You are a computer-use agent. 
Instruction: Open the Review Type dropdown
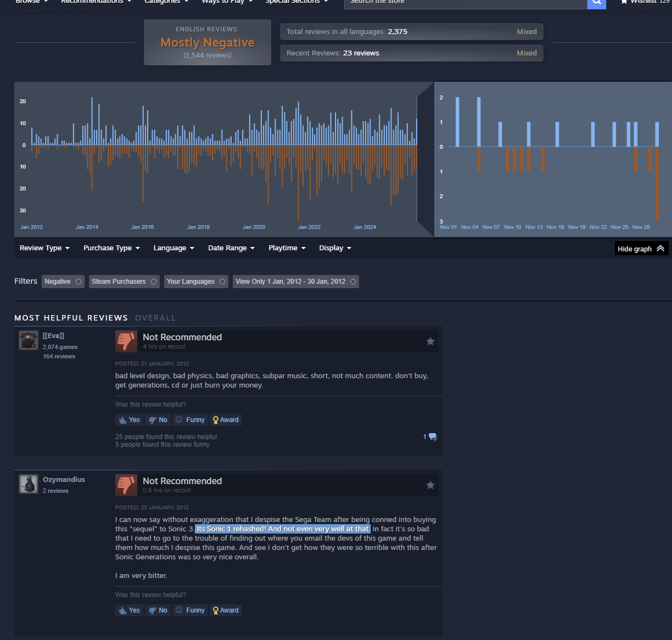pos(44,248)
